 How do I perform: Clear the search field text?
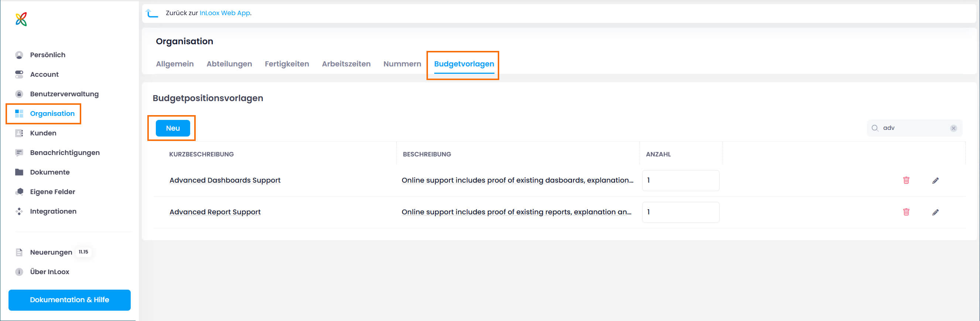tap(953, 128)
